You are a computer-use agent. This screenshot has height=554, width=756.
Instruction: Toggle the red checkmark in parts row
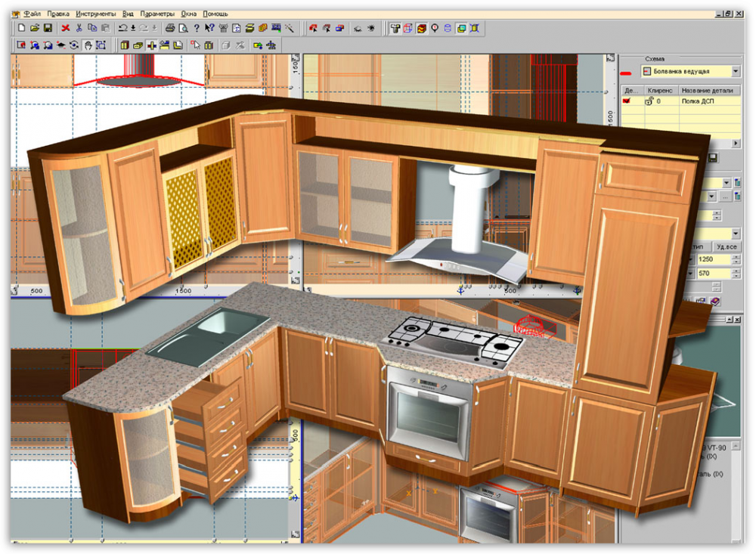pyautogui.click(x=626, y=101)
